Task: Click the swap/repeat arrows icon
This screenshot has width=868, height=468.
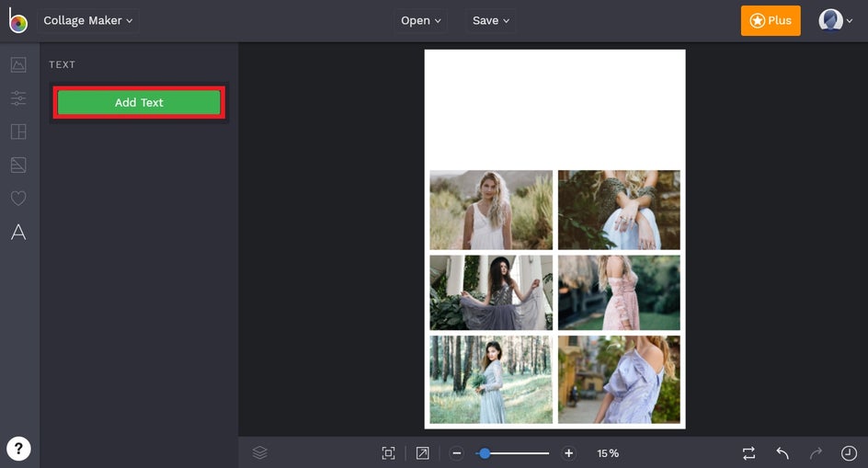Action: [x=748, y=453]
